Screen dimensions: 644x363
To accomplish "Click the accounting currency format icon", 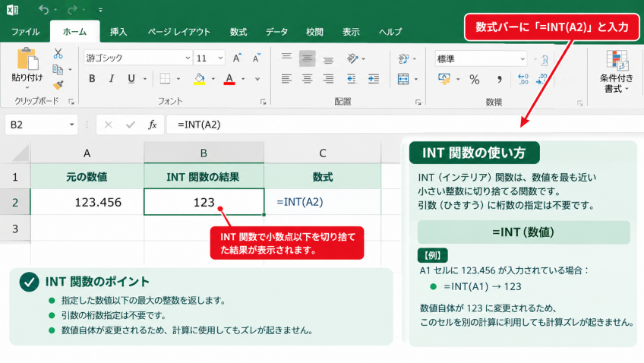I will click(444, 79).
